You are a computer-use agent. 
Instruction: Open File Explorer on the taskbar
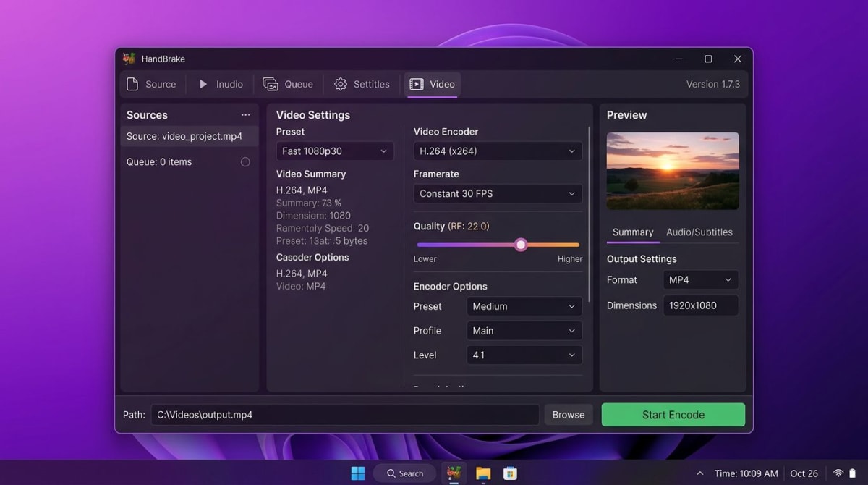[x=483, y=473]
